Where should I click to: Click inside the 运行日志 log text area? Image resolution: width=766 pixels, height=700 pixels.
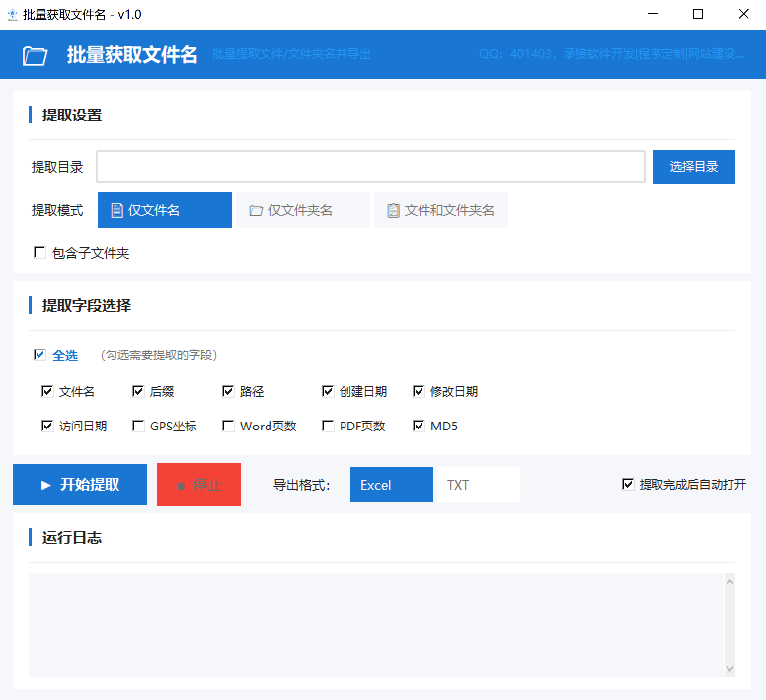click(376, 625)
